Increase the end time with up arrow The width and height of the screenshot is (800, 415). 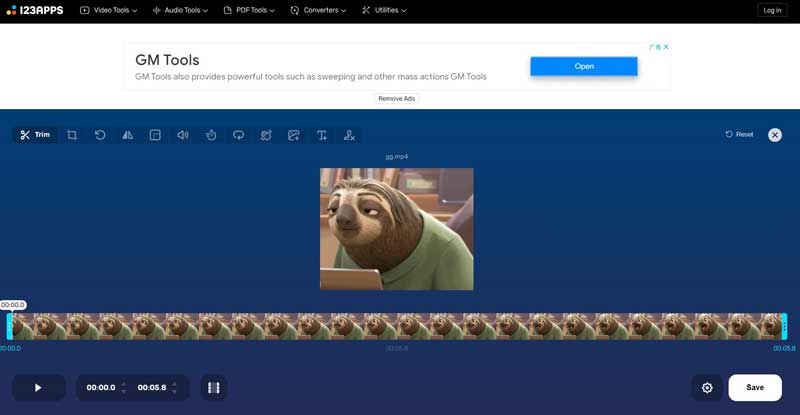174,383
